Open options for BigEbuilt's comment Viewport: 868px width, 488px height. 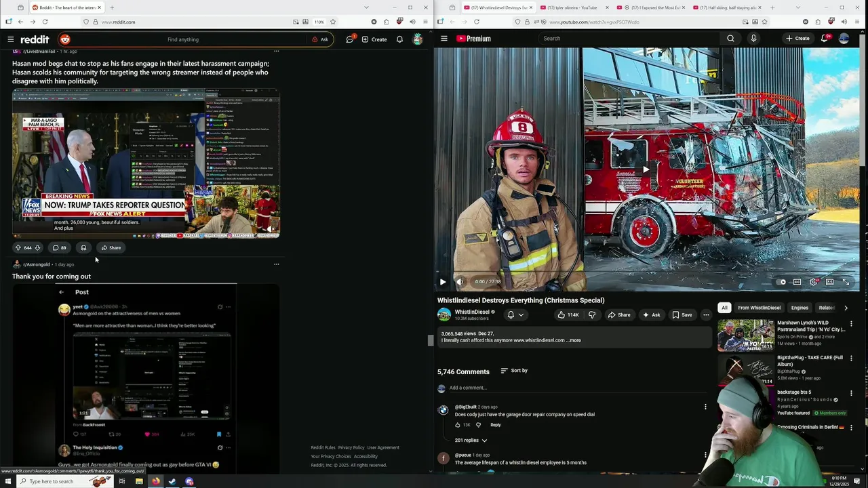(705, 407)
